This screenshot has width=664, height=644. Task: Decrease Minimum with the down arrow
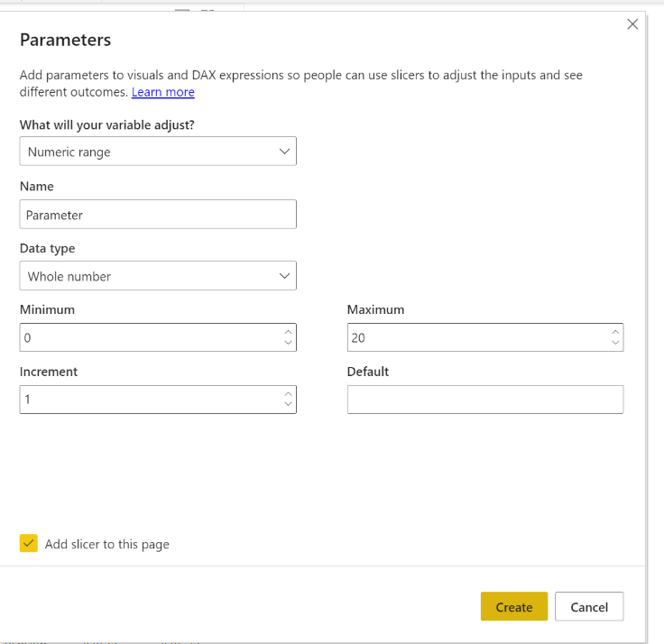click(288, 343)
